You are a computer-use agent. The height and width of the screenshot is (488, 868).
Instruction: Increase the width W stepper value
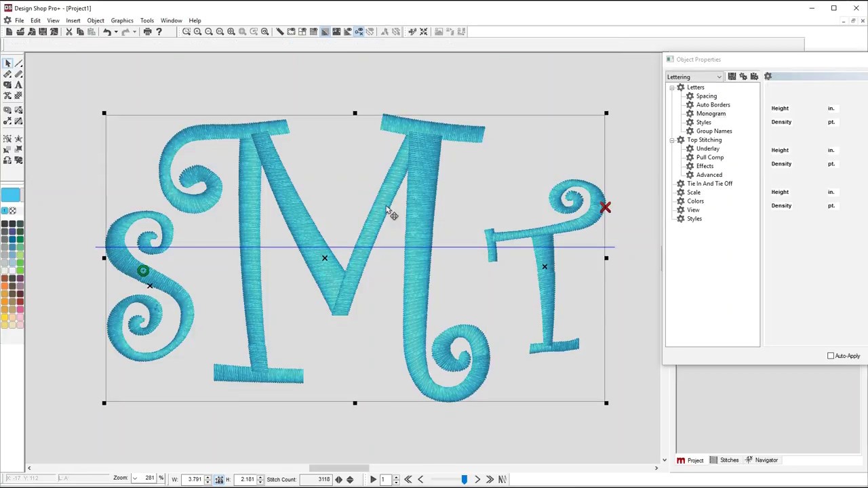208,476
